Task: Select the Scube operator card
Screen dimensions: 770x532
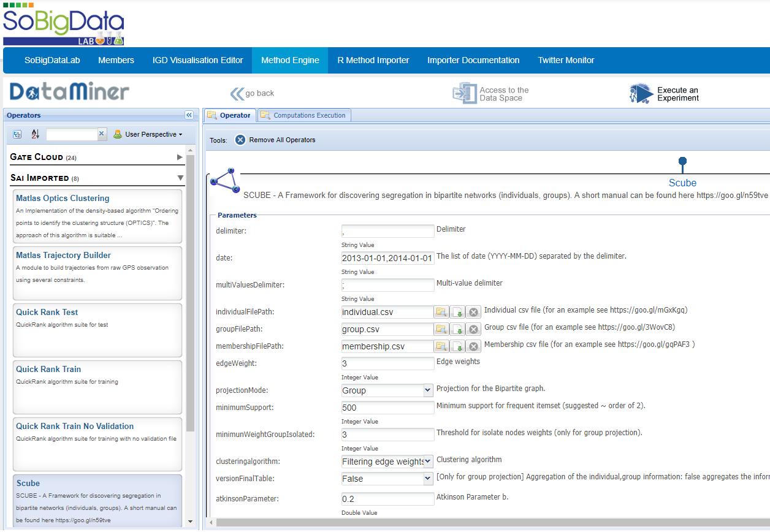Action: point(97,500)
